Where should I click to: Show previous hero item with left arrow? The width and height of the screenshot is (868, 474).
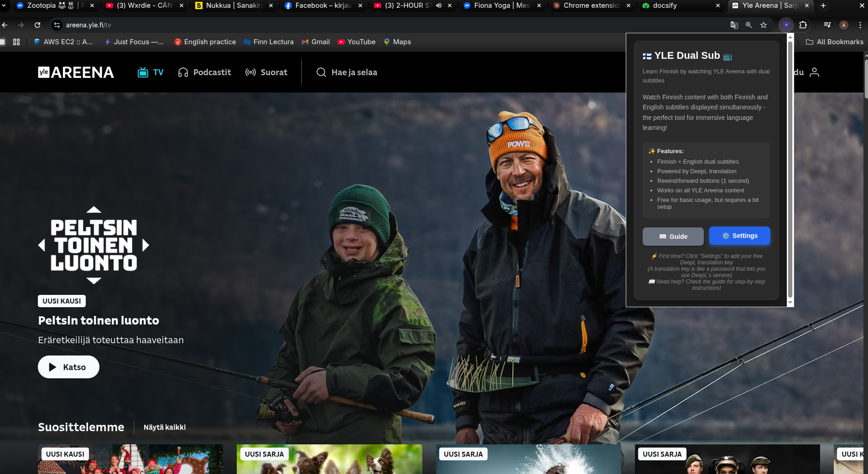(42, 246)
